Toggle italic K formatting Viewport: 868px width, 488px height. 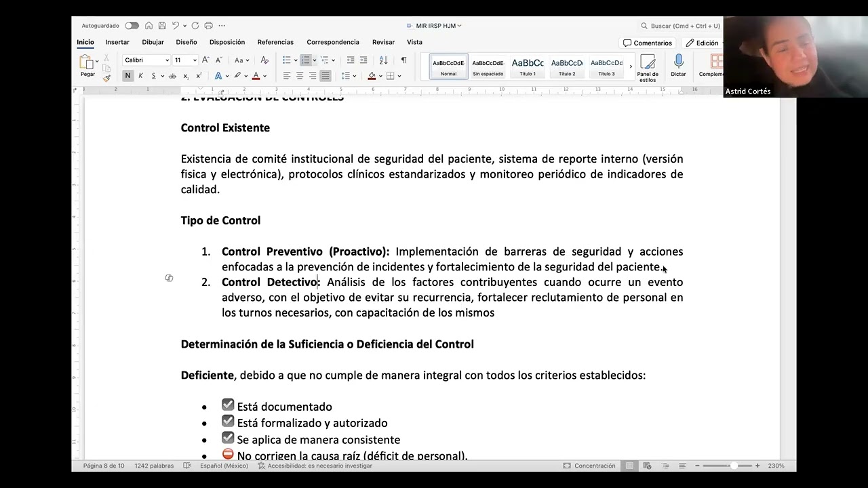pyautogui.click(x=140, y=76)
